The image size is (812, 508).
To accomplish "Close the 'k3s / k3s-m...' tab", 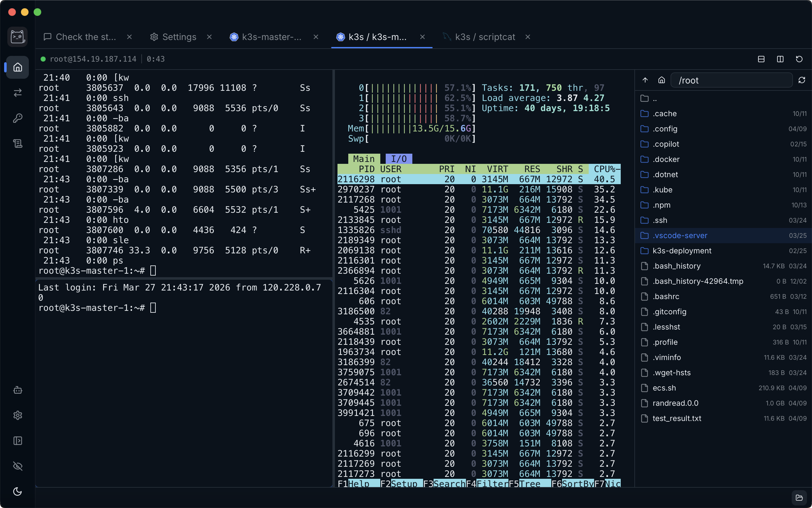I will 422,37.
